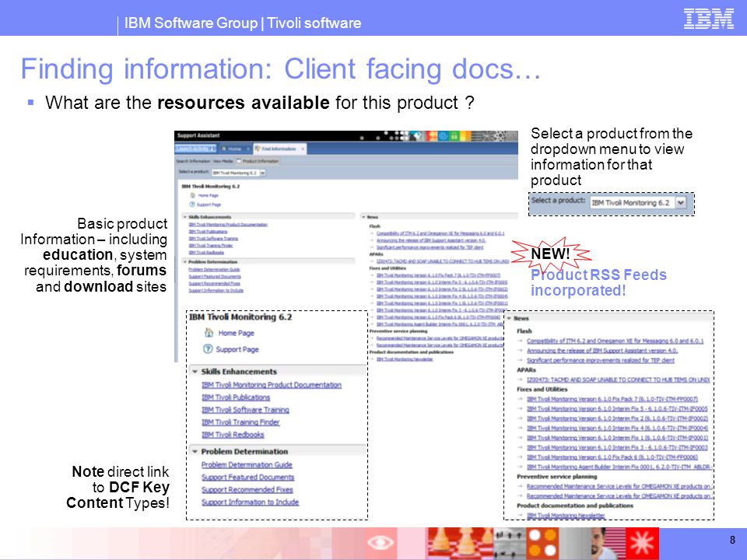This screenshot has height=560, width=747.
Task: Collapse Skills Enhancements in the small Support Assistant window
Action: pos(185,217)
